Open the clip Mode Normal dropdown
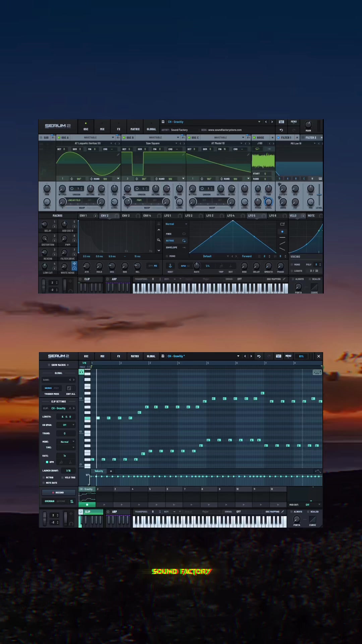 (66, 442)
